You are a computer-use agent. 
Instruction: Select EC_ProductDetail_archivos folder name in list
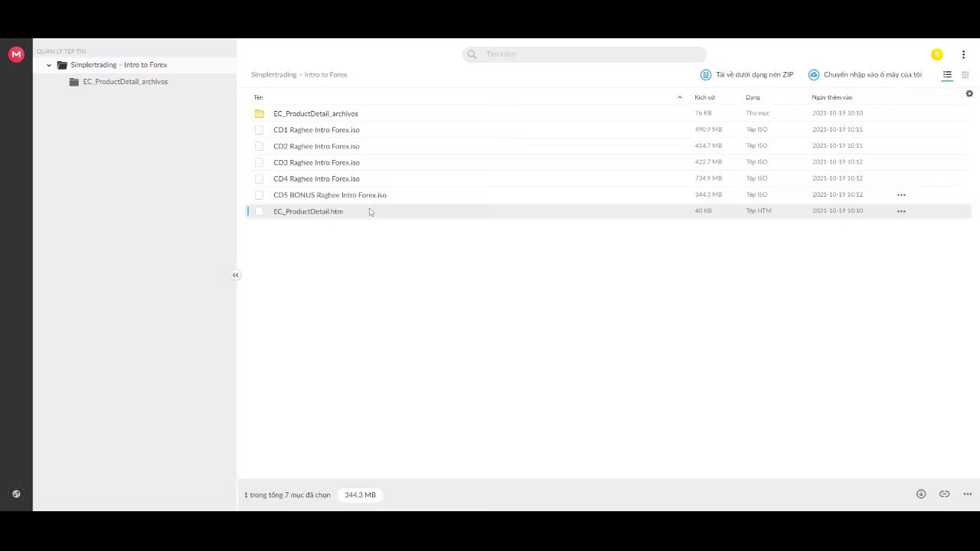315,114
